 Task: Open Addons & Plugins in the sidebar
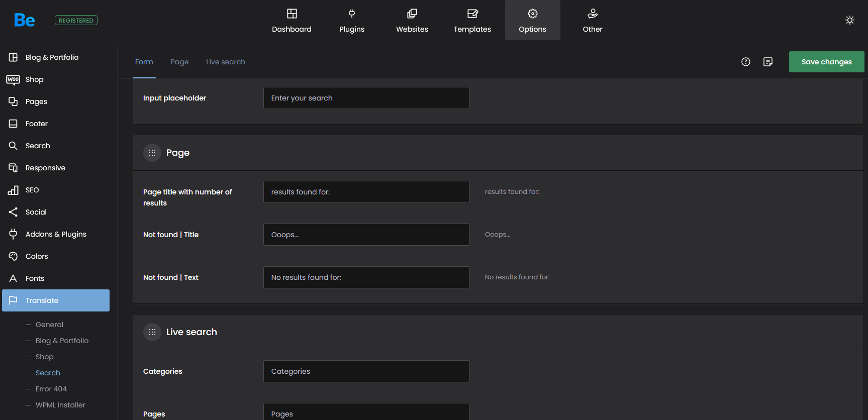(x=55, y=234)
